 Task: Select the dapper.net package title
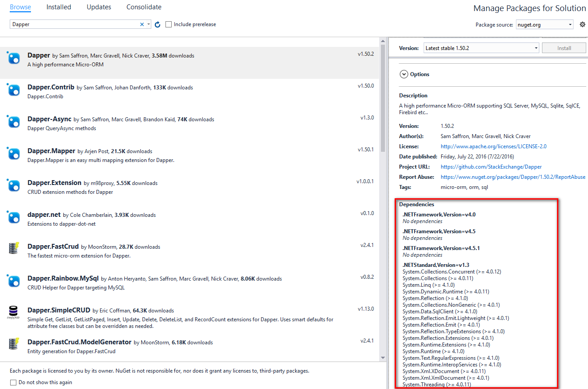coord(44,215)
